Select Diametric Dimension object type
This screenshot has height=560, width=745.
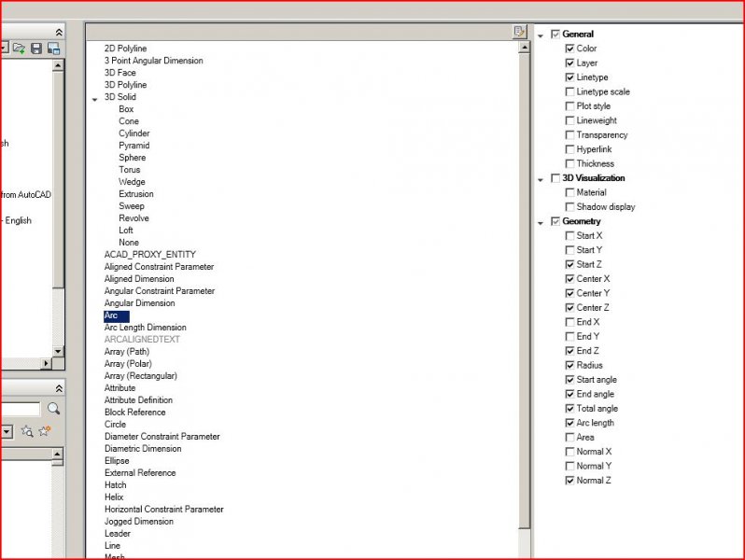click(143, 448)
